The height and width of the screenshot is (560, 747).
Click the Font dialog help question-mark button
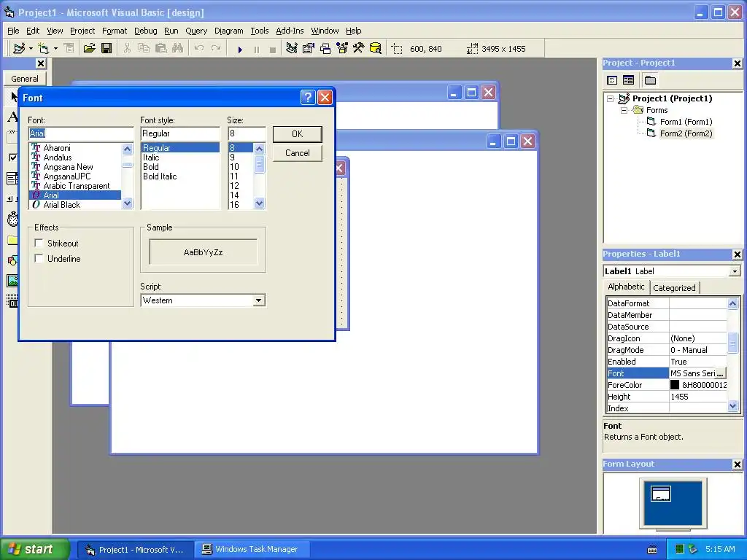tap(309, 98)
